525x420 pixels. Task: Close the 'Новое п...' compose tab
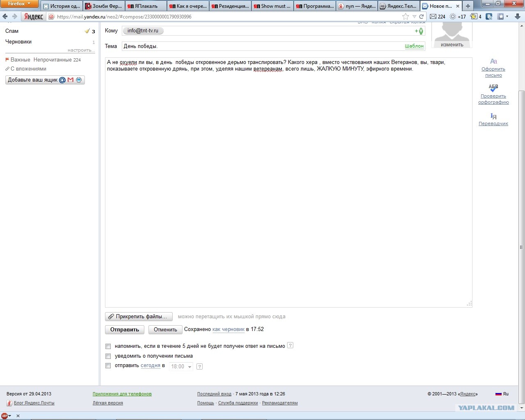pyautogui.click(x=458, y=6)
